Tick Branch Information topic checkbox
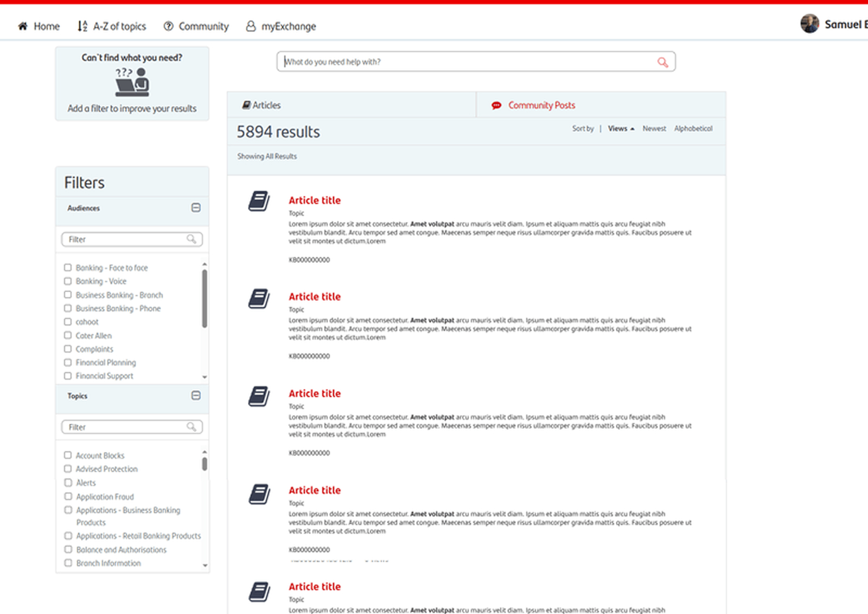Screen dimensions: 868x614 coord(68,562)
